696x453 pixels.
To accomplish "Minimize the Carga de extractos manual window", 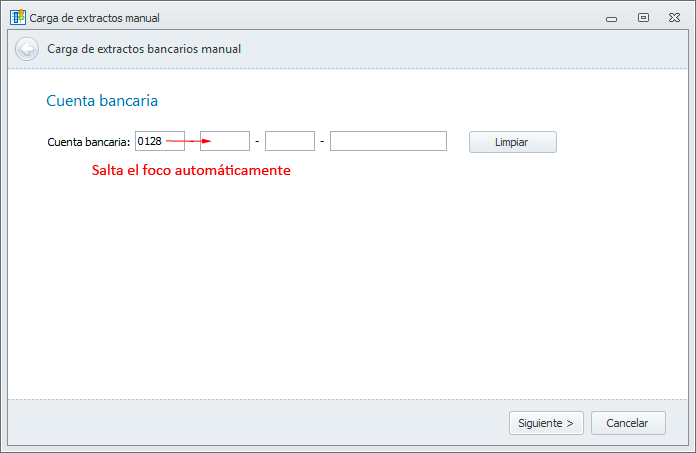I will coord(611,18).
